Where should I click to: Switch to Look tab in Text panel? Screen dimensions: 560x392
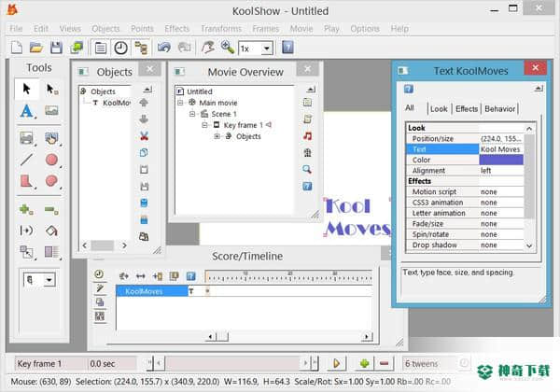pyautogui.click(x=439, y=109)
